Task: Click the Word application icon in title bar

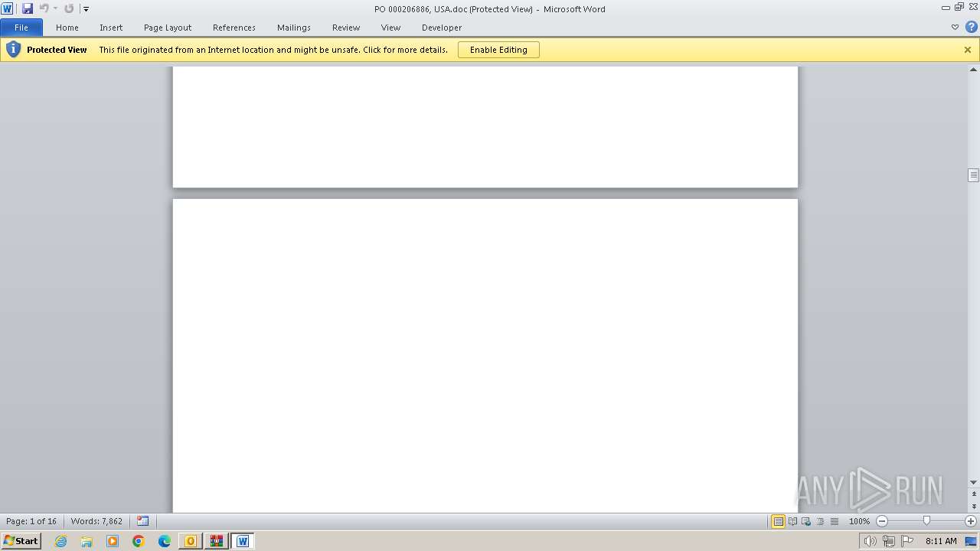Action: [7, 8]
